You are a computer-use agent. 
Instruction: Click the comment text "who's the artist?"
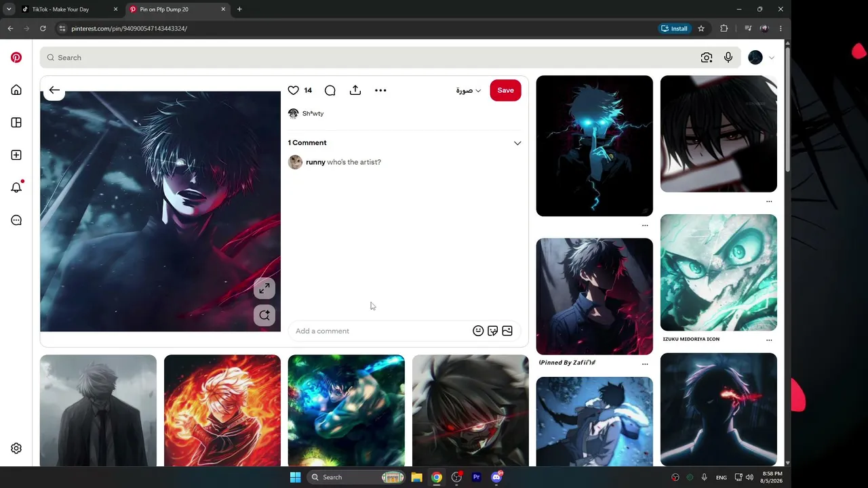click(x=354, y=162)
